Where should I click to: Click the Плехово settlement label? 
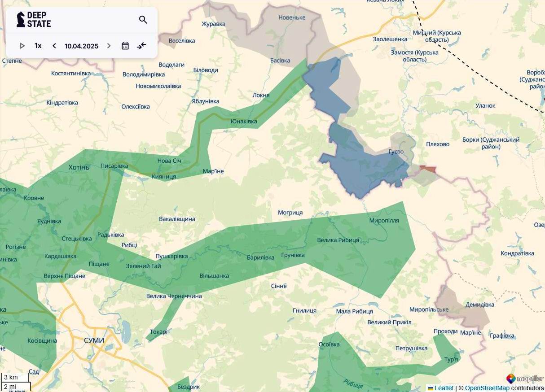[x=438, y=144]
